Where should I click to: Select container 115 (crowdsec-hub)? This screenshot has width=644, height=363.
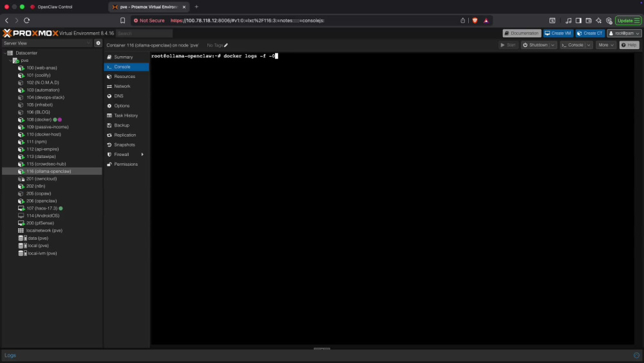pos(46,164)
